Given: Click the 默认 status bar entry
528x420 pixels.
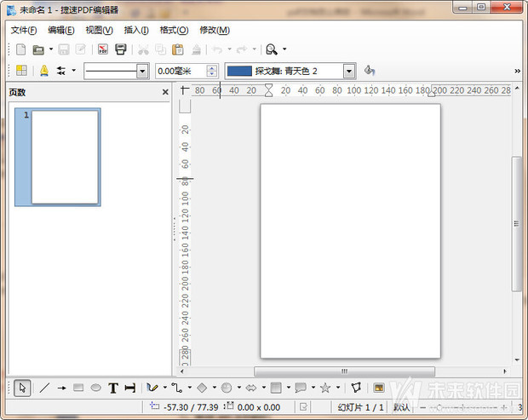Looking at the screenshot, I should (x=401, y=407).
